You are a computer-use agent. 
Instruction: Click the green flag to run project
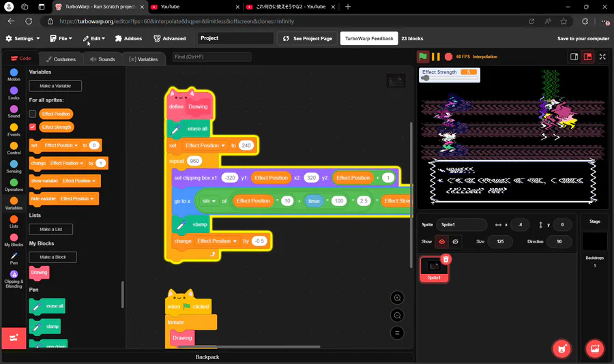coord(422,57)
